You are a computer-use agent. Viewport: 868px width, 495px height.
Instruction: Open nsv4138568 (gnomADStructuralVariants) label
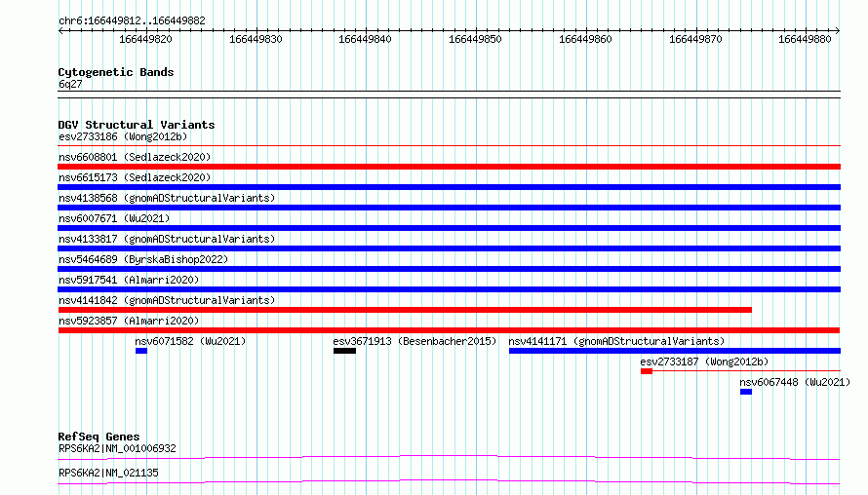(x=167, y=198)
